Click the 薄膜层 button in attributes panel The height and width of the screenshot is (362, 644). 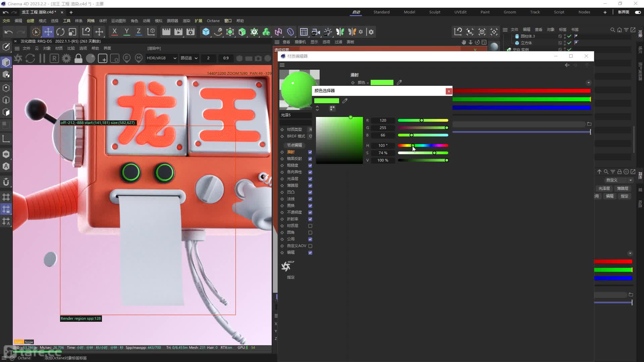tap(623, 188)
